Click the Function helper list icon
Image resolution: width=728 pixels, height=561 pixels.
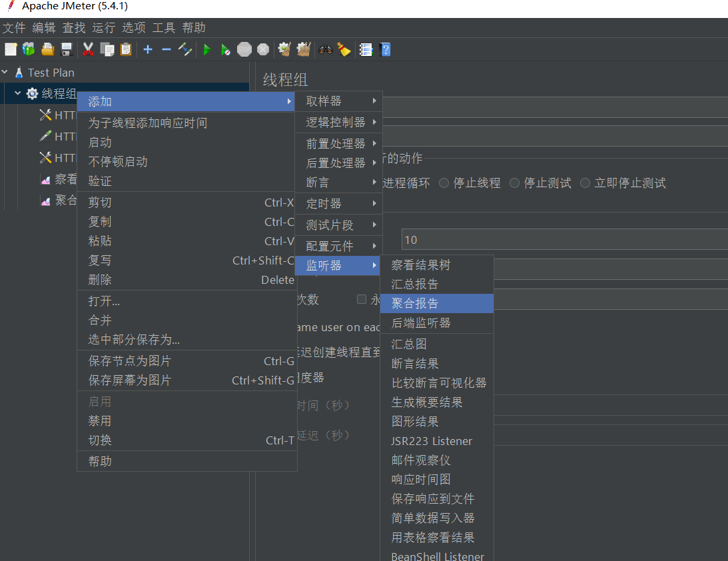click(x=366, y=49)
